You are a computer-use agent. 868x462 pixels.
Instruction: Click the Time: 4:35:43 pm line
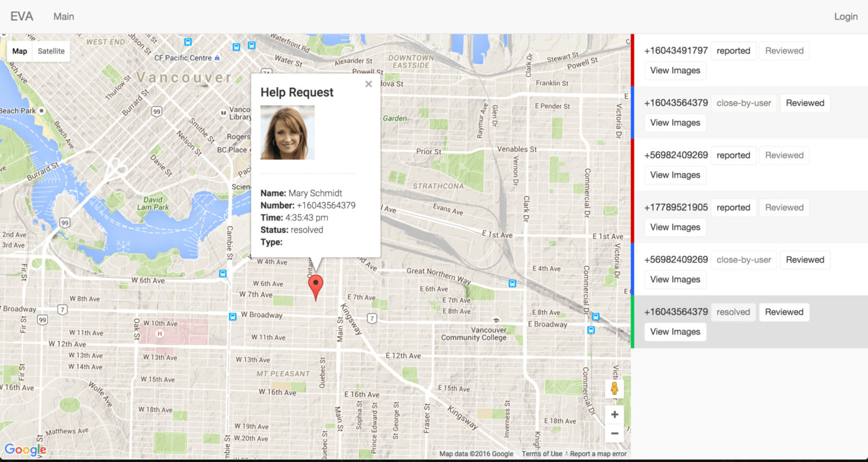tap(294, 218)
